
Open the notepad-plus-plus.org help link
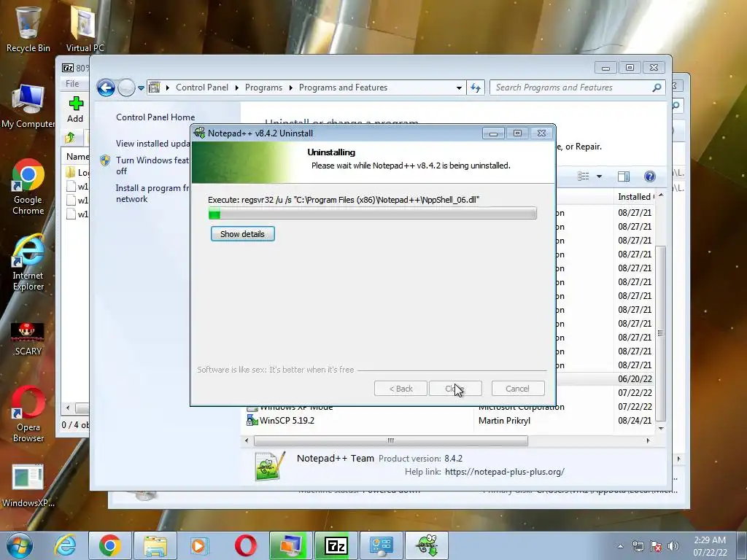click(505, 472)
